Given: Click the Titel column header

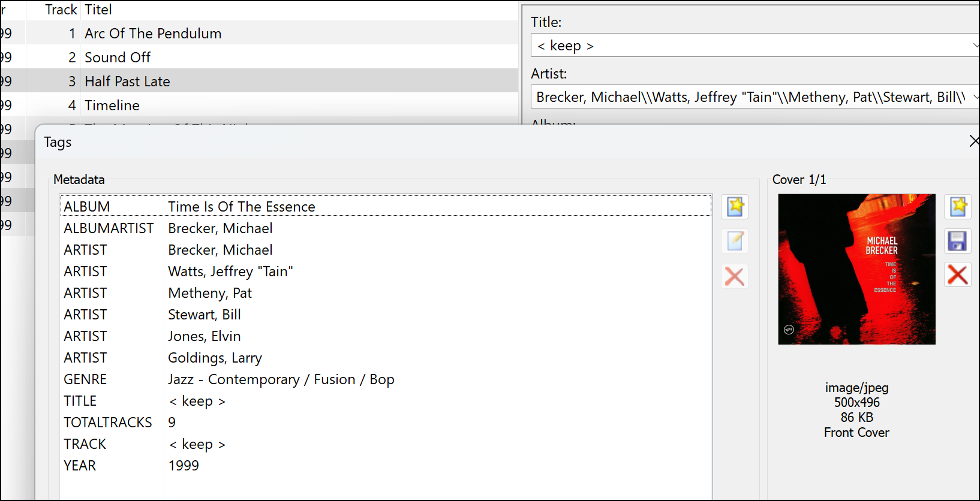Looking at the screenshot, I should (98, 10).
